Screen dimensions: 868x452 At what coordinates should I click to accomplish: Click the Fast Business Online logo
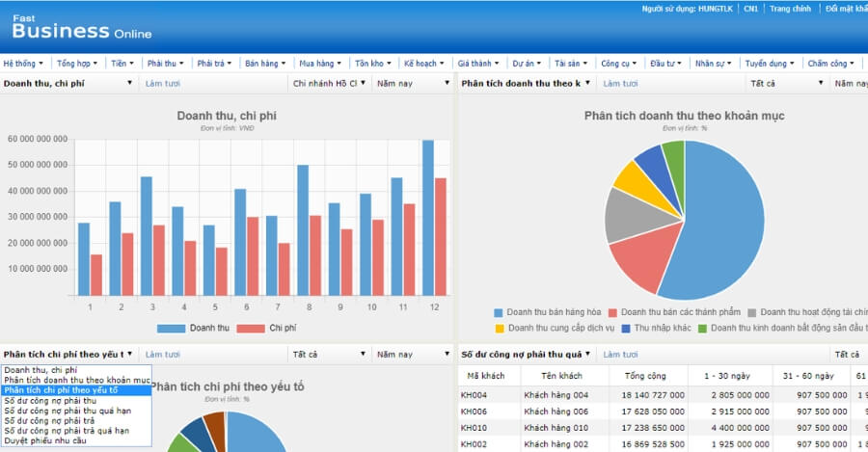76,25
